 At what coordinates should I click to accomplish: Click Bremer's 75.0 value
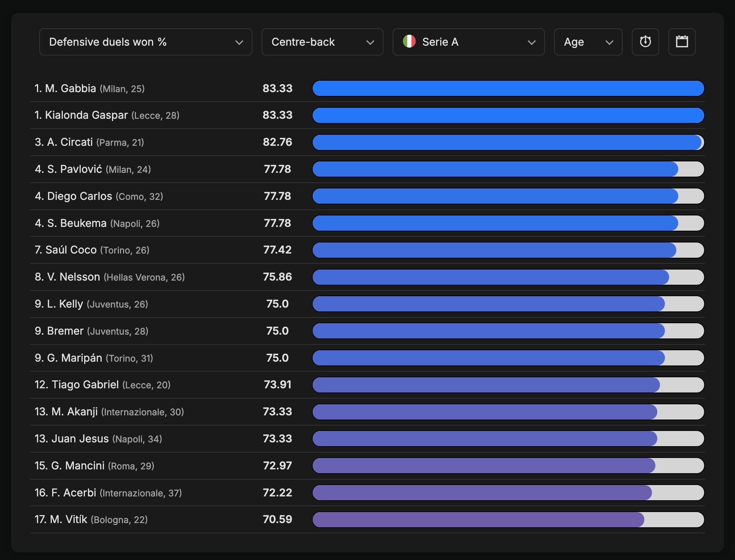pyautogui.click(x=277, y=331)
